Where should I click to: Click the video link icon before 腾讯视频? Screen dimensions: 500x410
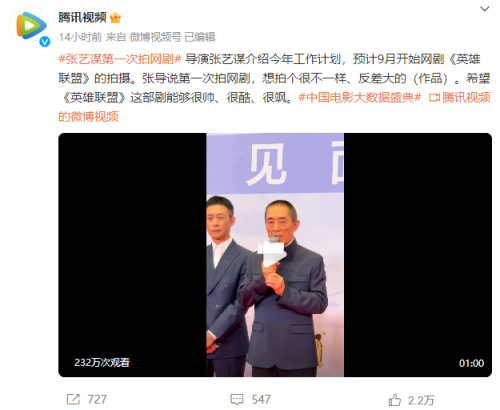tap(434, 98)
